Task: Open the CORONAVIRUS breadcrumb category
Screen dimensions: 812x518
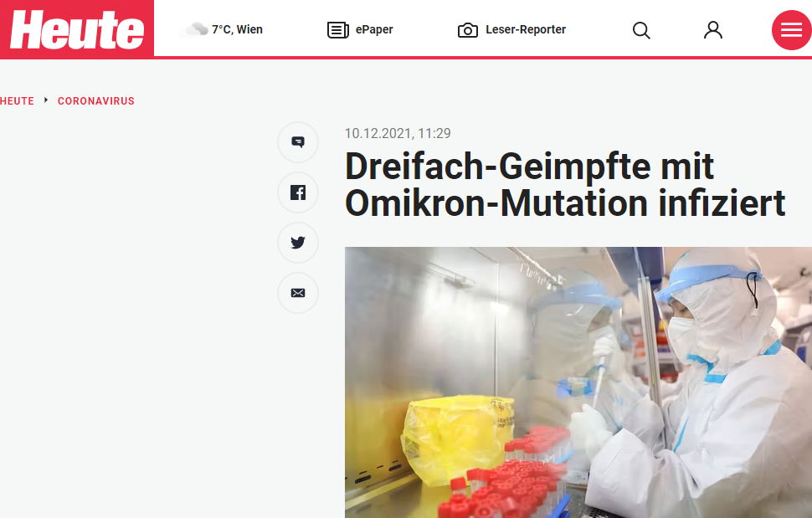Action: click(x=95, y=101)
